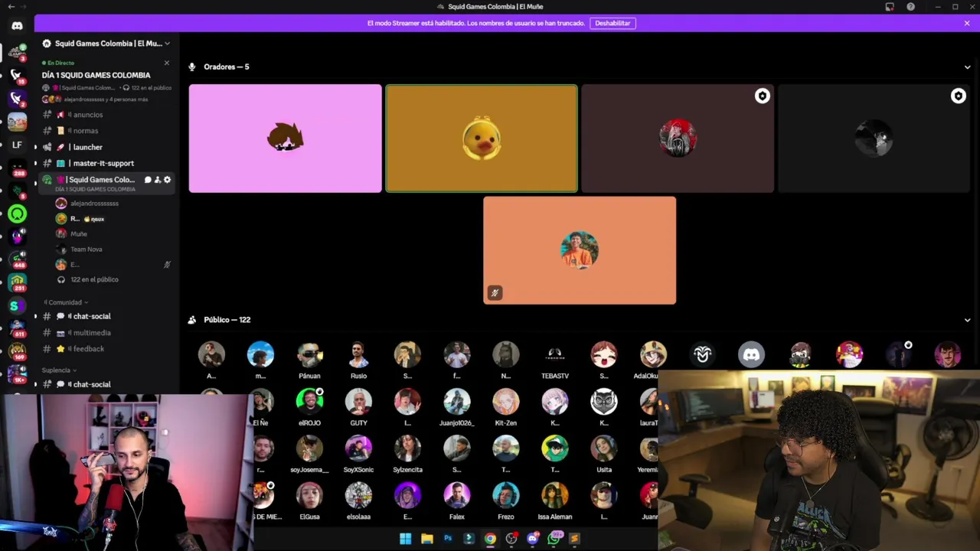Click audience member ElGusa avatar
Image resolution: width=980 pixels, height=551 pixels.
(x=309, y=495)
